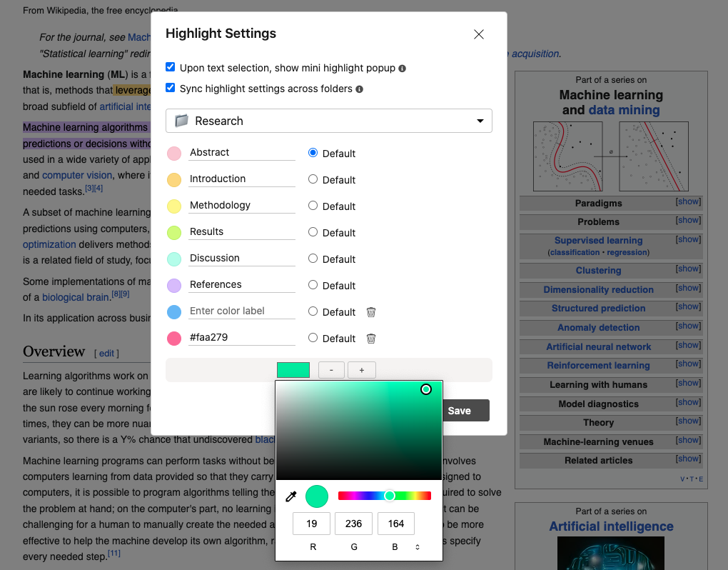This screenshot has height=570, width=728.
Task: Click the edit link beside Overview
Action: click(x=106, y=354)
